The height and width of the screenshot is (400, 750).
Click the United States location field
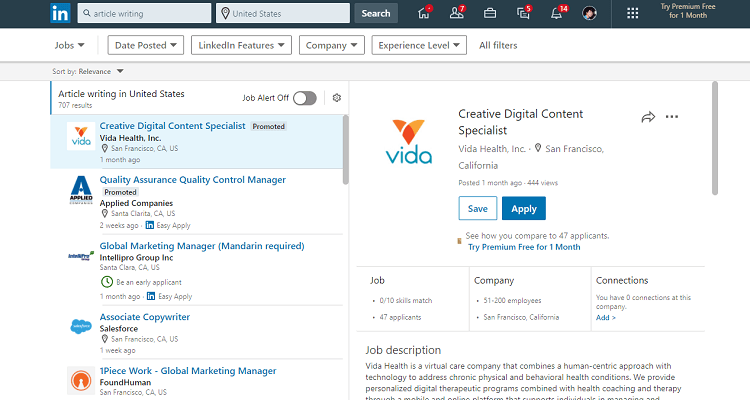tap(283, 13)
